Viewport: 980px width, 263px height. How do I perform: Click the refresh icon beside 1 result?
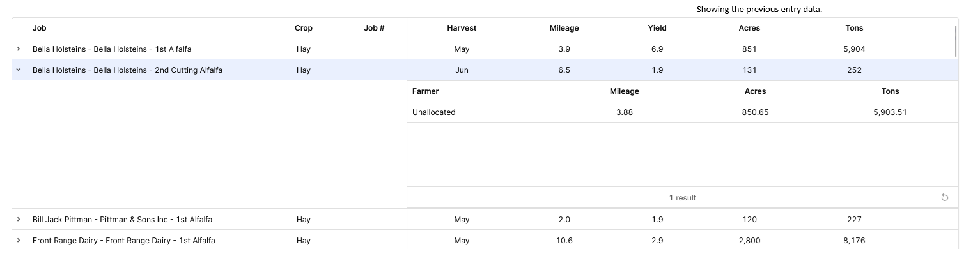click(x=945, y=198)
